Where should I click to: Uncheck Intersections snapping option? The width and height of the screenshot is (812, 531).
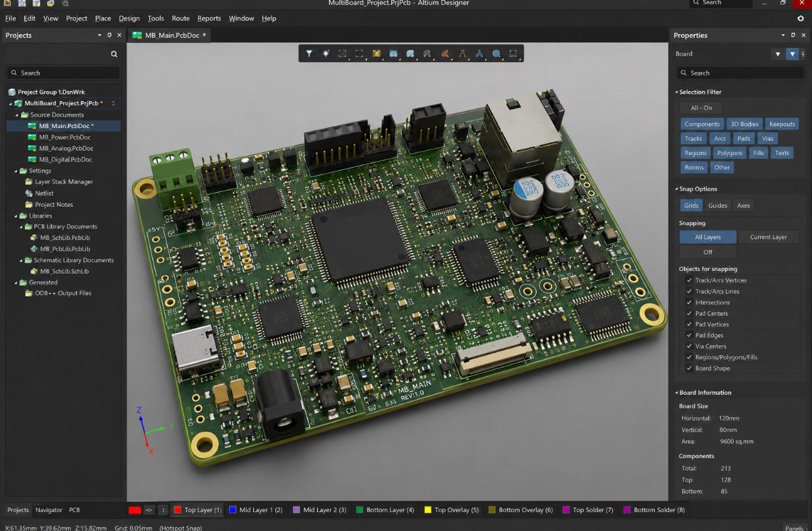tap(689, 303)
